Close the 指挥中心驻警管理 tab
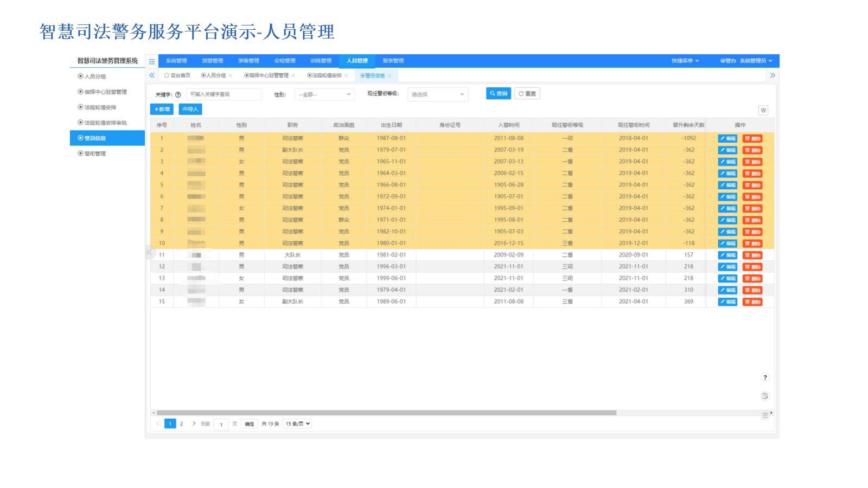The width and height of the screenshot is (868, 488). pos(293,76)
